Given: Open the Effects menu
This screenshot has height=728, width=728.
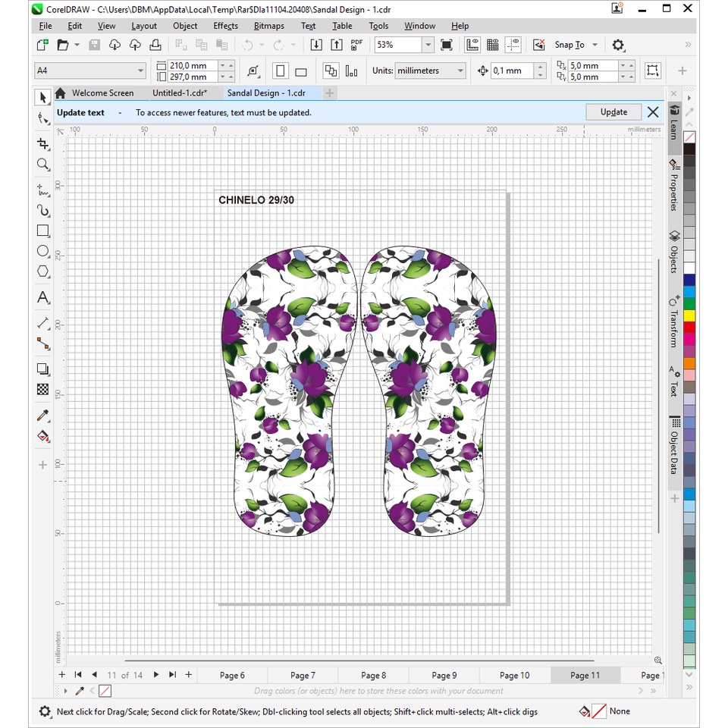Looking at the screenshot, I should pos(225,26).
